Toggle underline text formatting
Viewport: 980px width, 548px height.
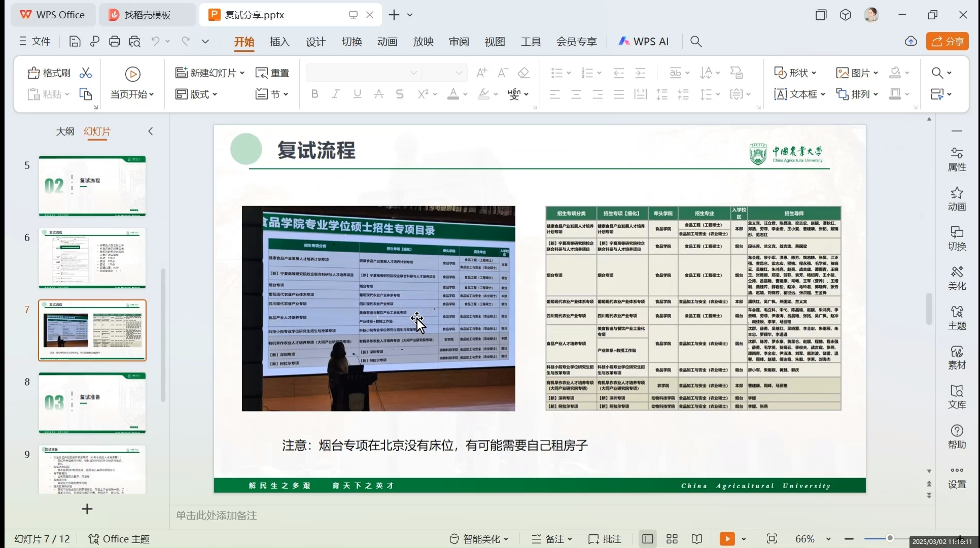coord(357,94)
